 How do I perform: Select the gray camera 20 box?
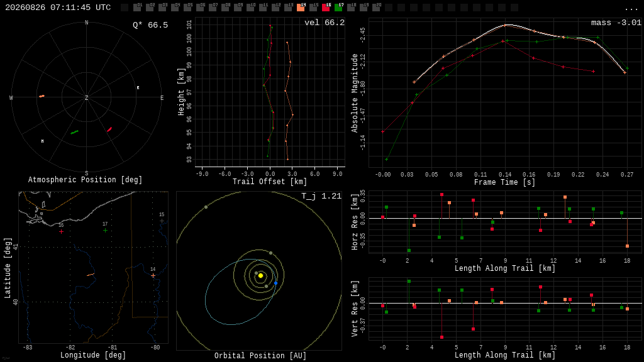(376, 8)
